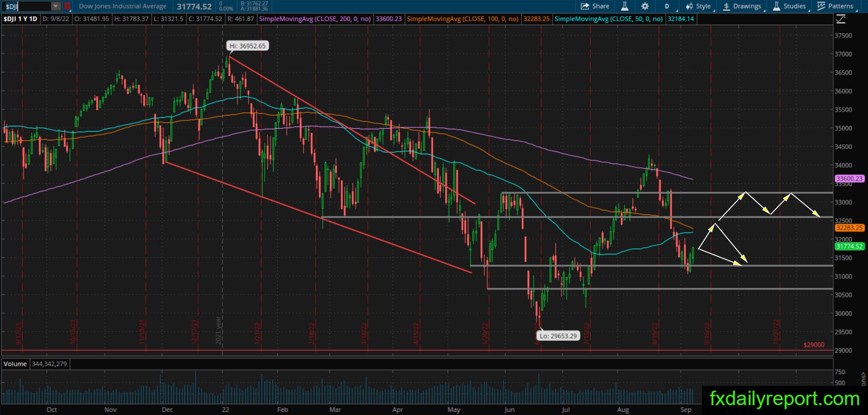Click the Jun label on time axis
The height and width of the screenshot is (415, 868).
point(510,409)
